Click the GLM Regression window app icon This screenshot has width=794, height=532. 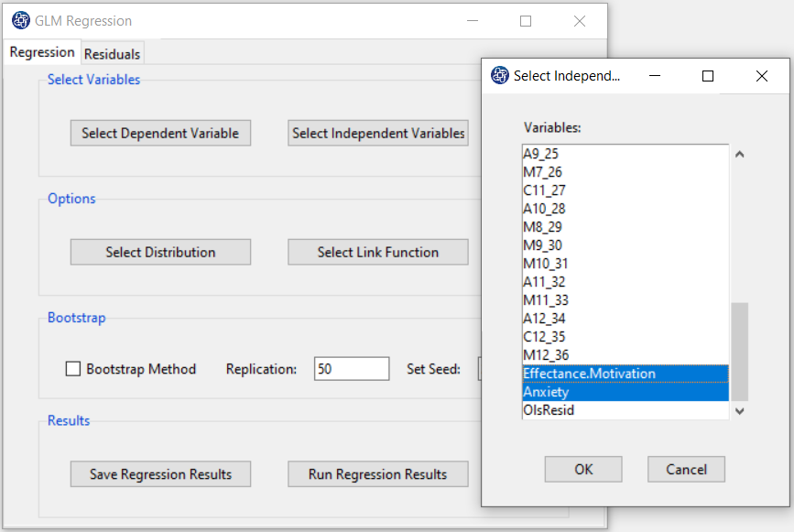21,20
